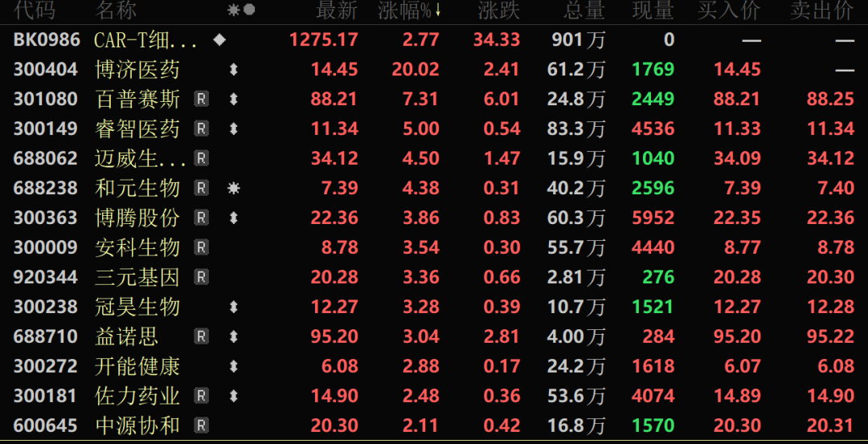Click the R badge next to 佐力药业

coord(202,396)
